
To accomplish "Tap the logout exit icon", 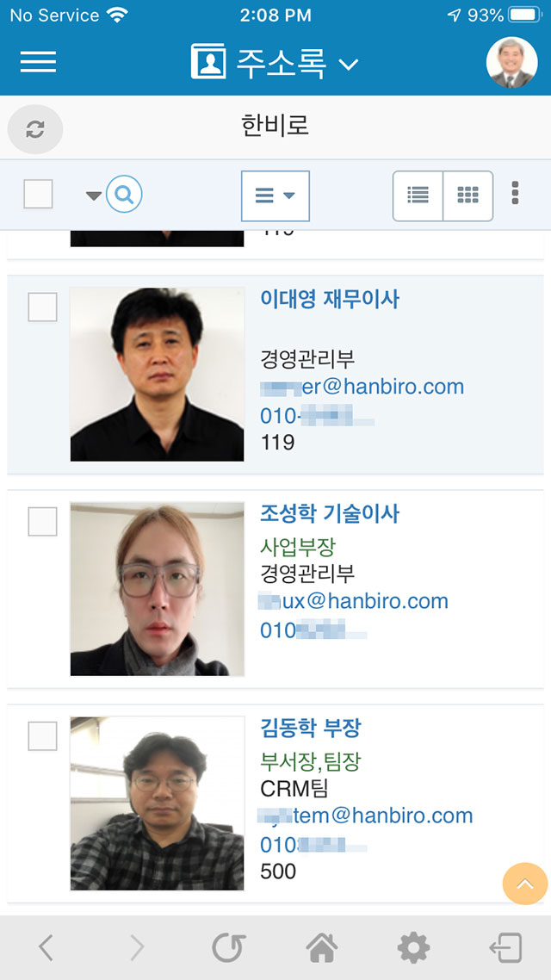I will [505, 948].
